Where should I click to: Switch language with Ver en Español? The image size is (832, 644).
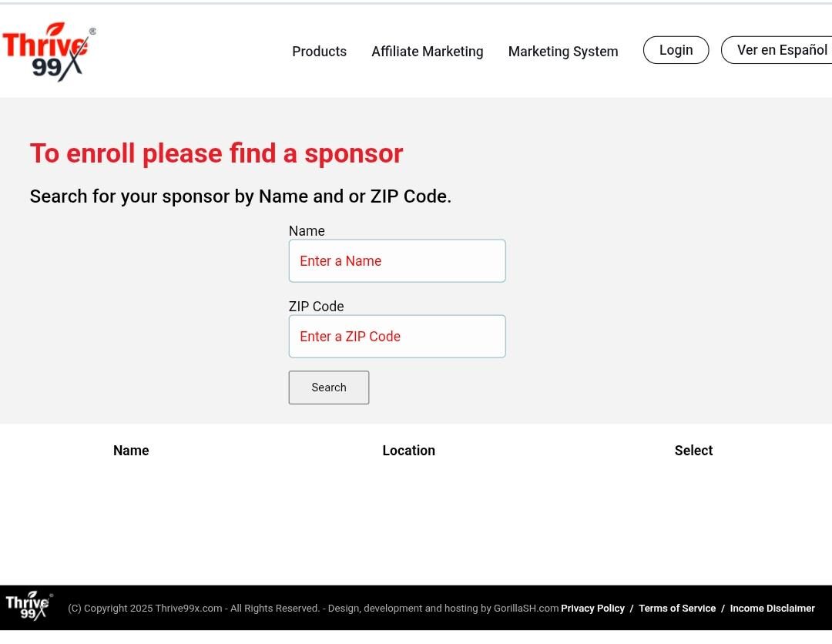[x=778, y=50]
